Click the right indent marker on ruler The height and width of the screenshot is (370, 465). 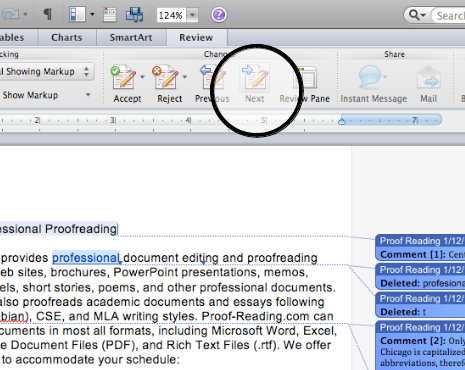(x=342, y=121)
